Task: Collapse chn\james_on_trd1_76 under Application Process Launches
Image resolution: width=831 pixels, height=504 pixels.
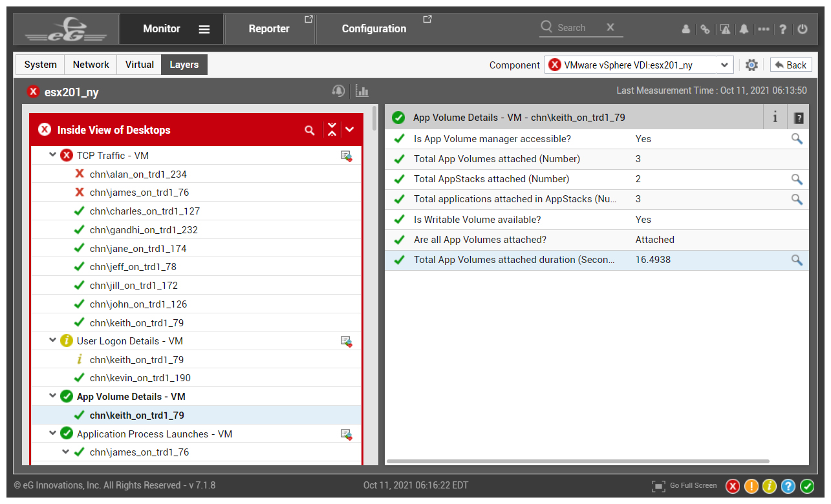Action: 65,452
